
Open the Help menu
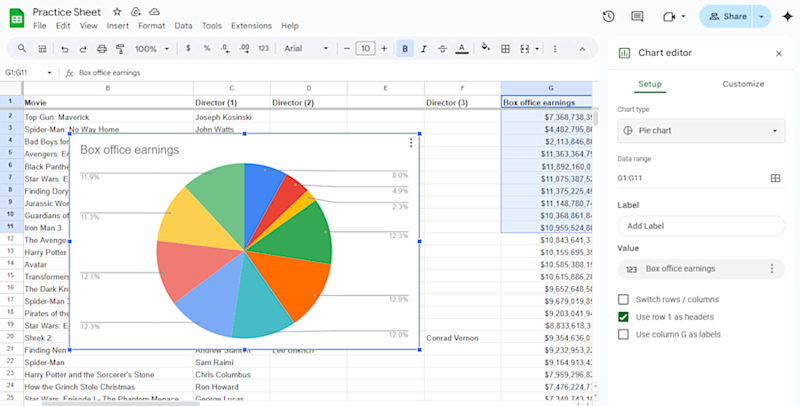pyautogui.click(x=290, y=26)
